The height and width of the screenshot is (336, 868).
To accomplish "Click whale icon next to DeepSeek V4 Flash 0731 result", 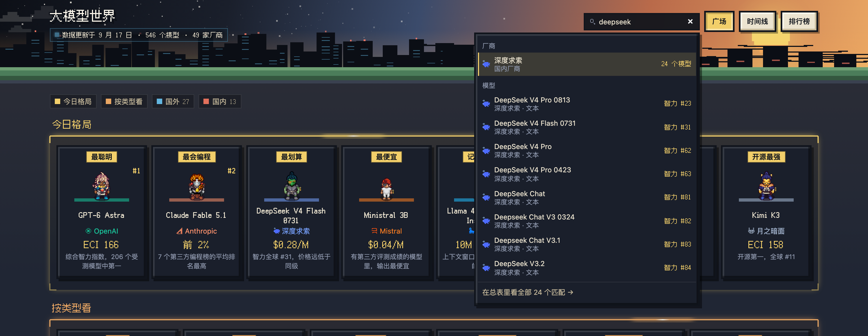I will (x=486, y=127).
